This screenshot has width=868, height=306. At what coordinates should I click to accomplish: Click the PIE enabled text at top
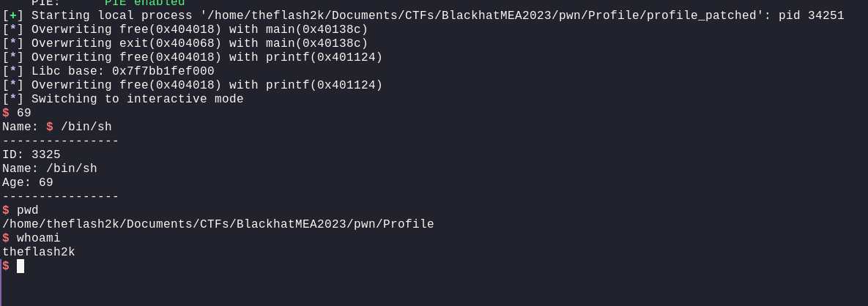click(x=144, y=3)
